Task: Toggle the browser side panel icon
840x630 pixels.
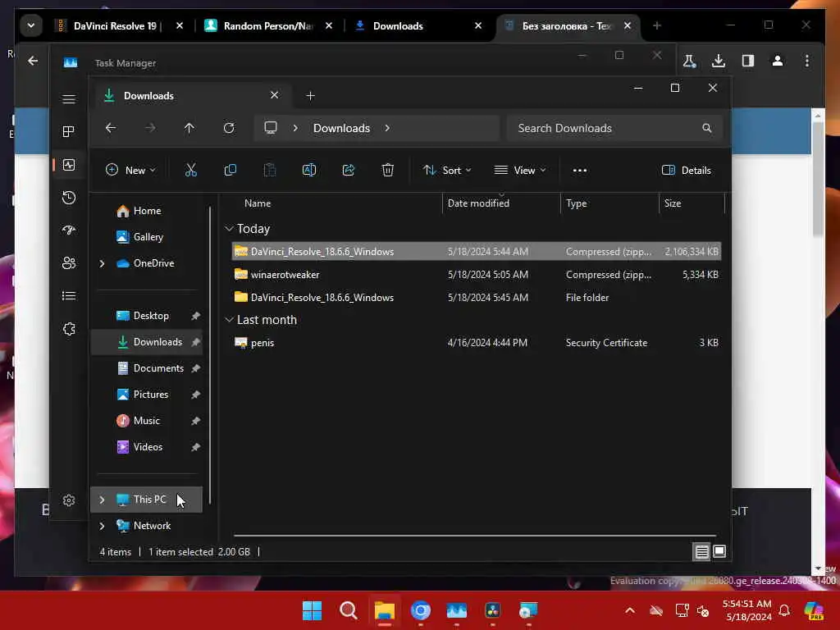Action: (x=748, y=61)
